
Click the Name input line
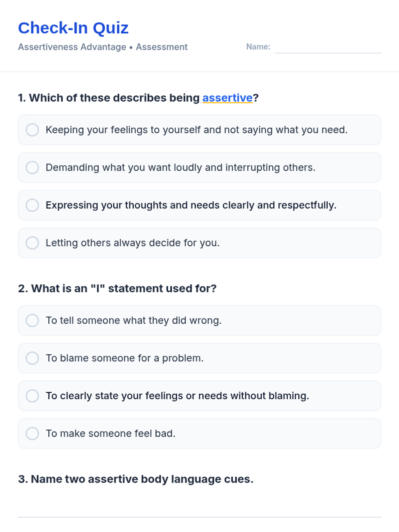pyautogui.click(x=328, y=48)
